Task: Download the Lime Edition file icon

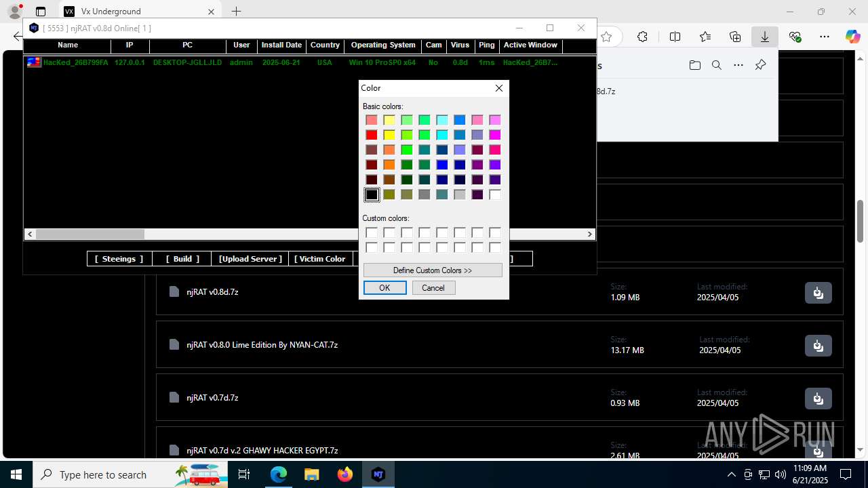Action: pos(818,346)
